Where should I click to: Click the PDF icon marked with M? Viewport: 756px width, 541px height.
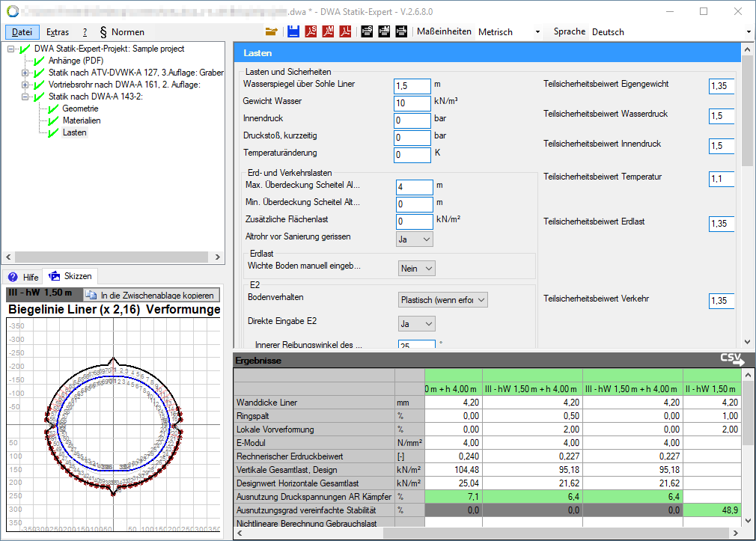329,31
